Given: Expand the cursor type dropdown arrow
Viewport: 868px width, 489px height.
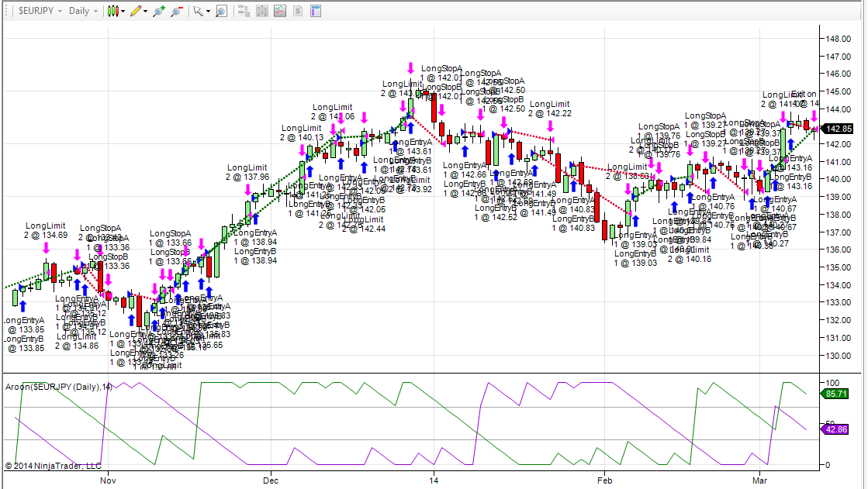Looking at the screenshot, I should [x=208, y=11].
